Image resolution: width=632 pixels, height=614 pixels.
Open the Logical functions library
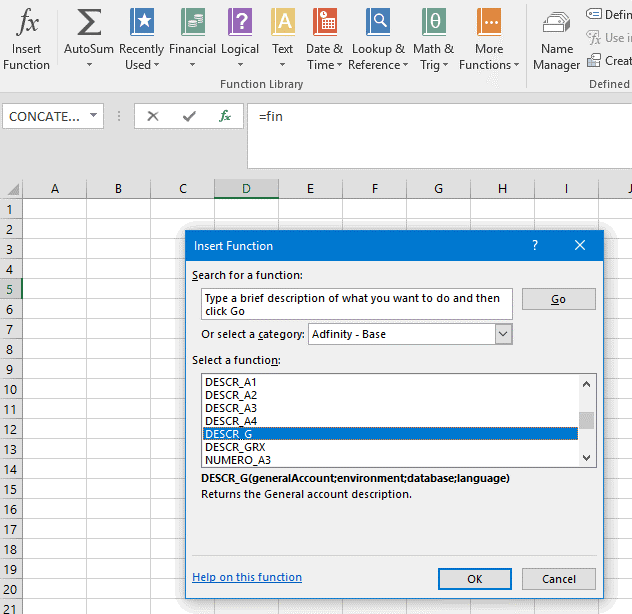(x=240, y=38)
